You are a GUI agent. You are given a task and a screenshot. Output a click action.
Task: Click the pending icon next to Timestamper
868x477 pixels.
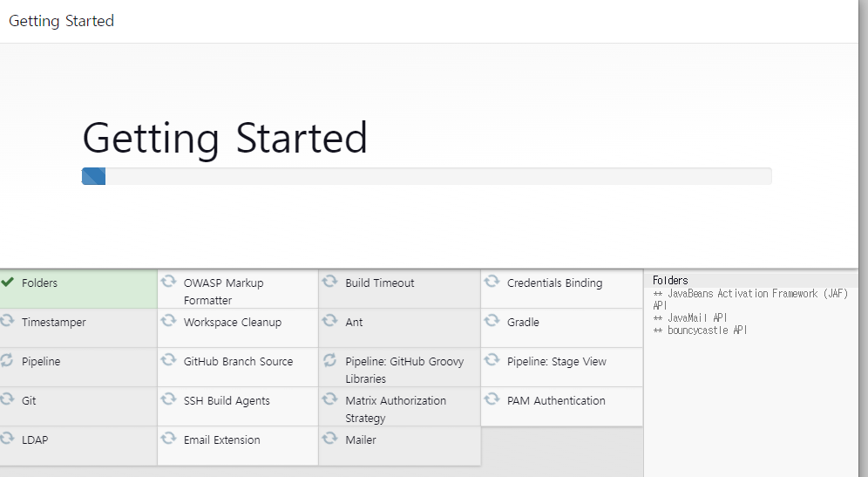point(7,321)
